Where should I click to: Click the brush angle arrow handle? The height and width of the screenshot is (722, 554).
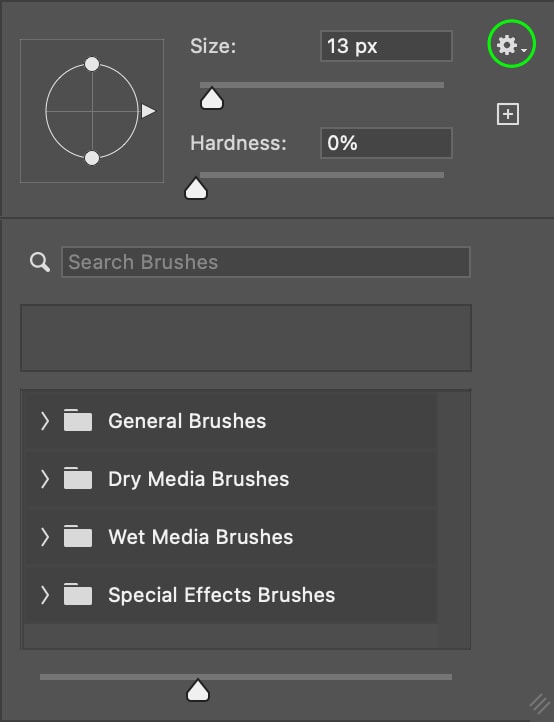[148, 111]
